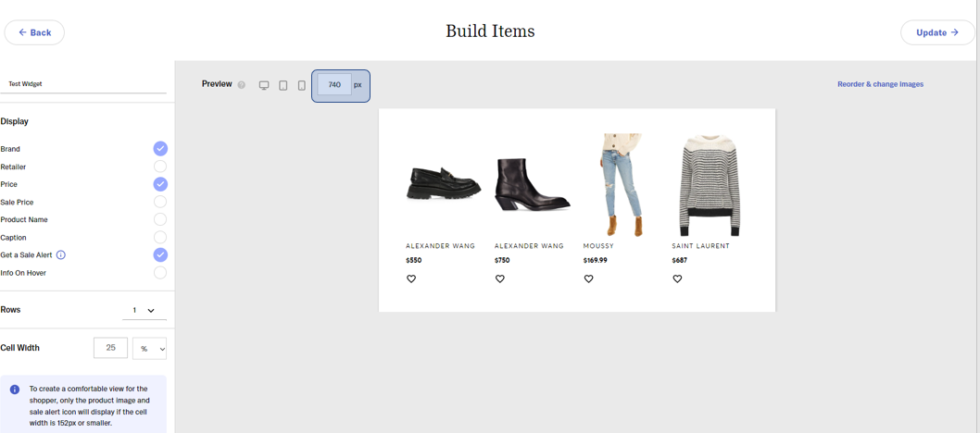Screen dimensions: 980x433
Task: Enable Info On Hover option
Action: pyautogui.click(x=160, y=273)
